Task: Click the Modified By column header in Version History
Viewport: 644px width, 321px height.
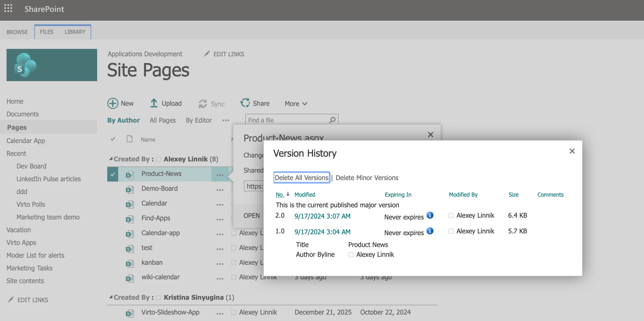Action: (x=463, y=195)
